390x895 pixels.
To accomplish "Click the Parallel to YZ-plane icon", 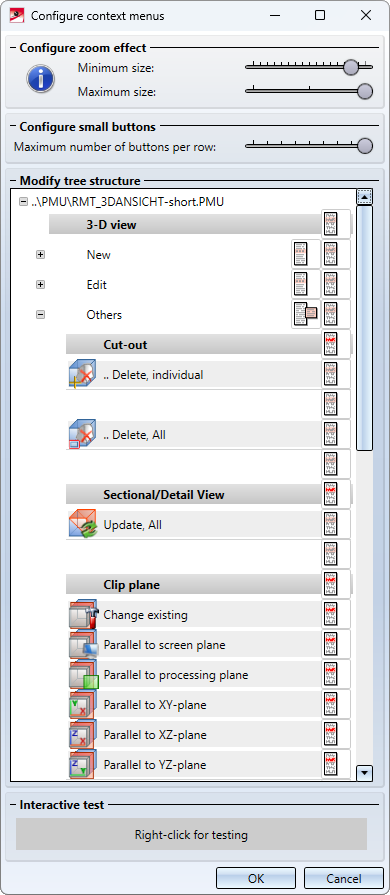I will 83,764.
